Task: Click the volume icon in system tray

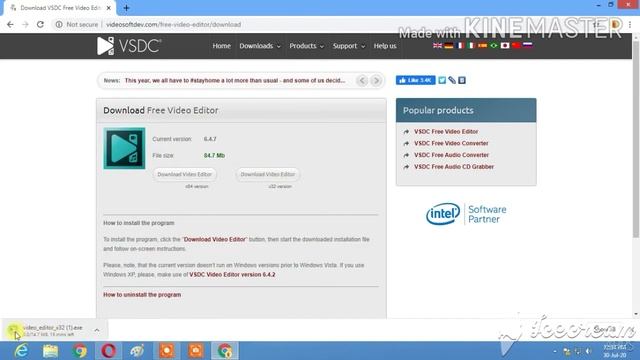Action: click(x=588, y=351)
